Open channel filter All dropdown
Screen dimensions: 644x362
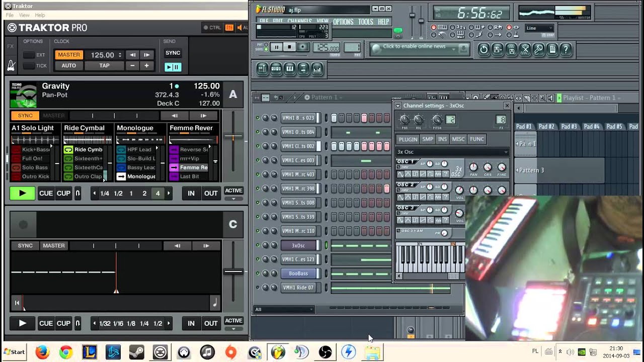(x=284, y=309)
